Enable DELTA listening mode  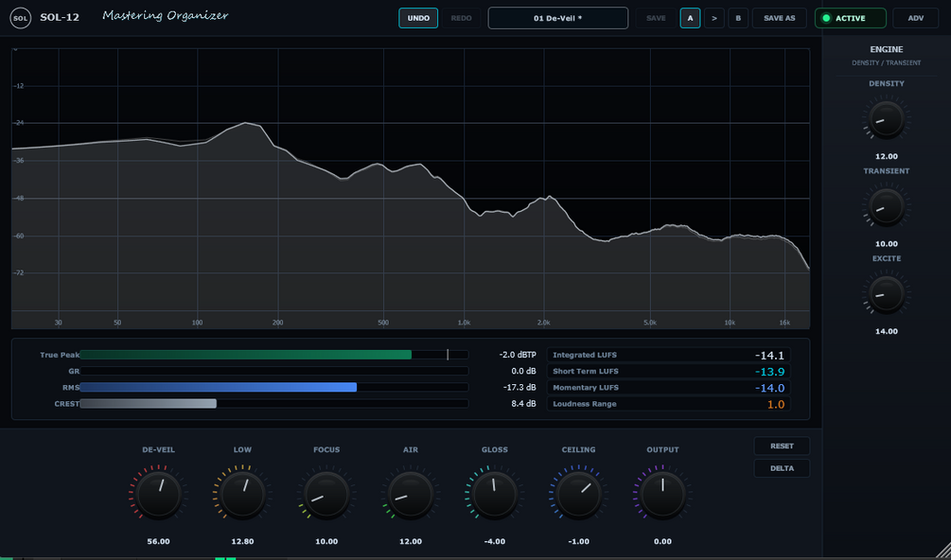click(782, 468)
